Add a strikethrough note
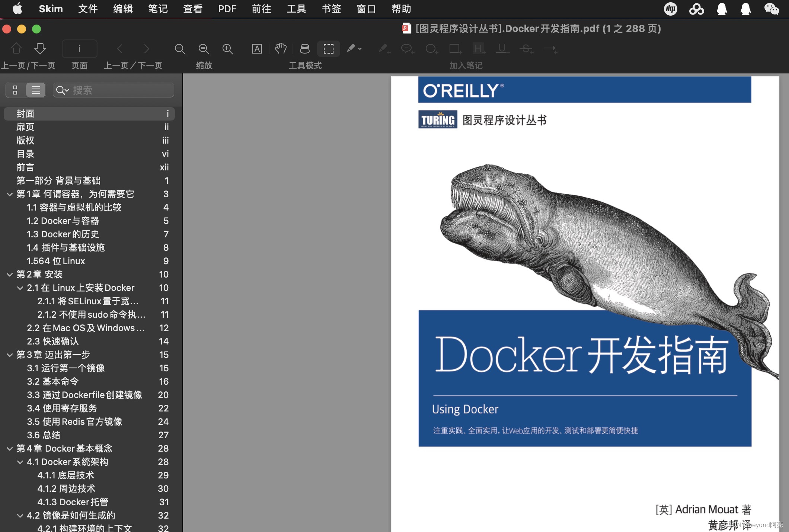 pos(527,49)
